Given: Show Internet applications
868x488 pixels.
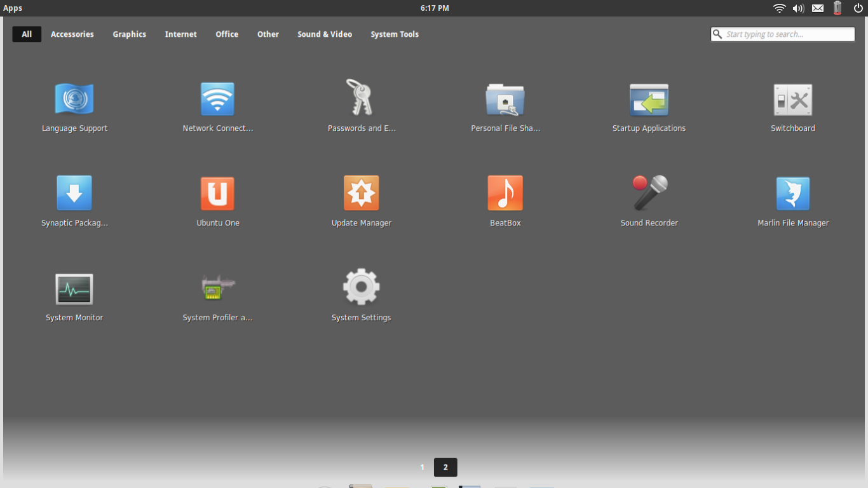Looking at the screenshot, I should 181,34.
